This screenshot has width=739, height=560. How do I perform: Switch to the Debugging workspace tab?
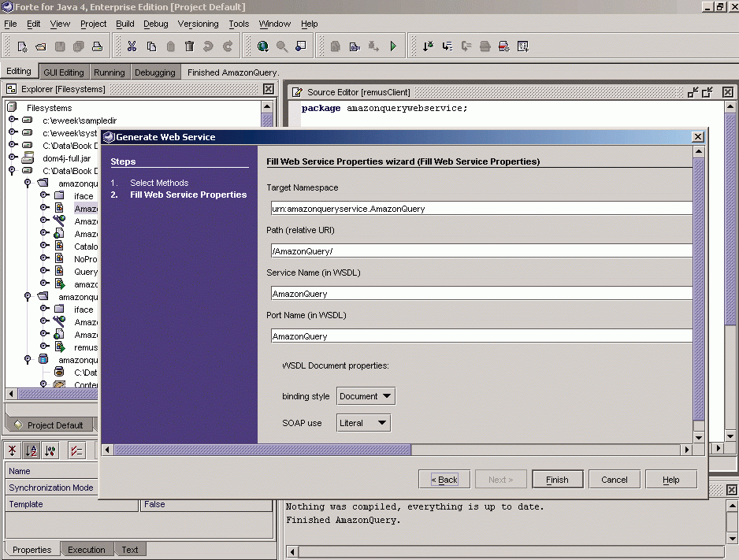155,72
